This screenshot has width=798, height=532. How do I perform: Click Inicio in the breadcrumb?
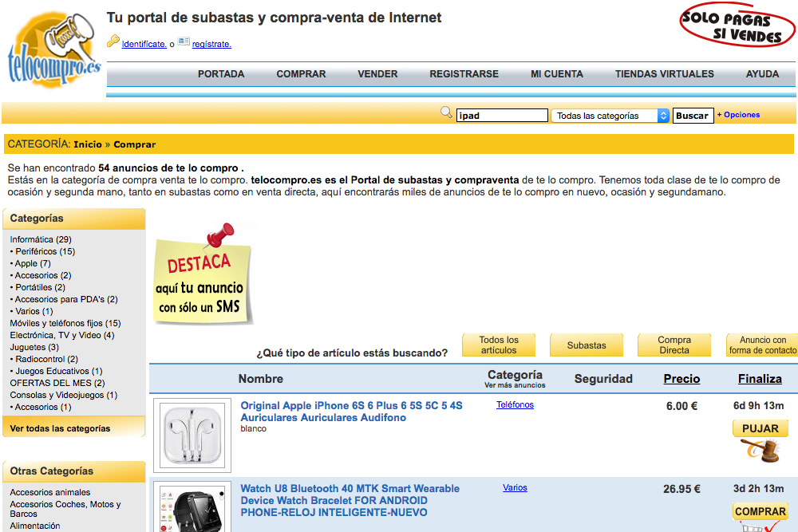pos(88,144)
